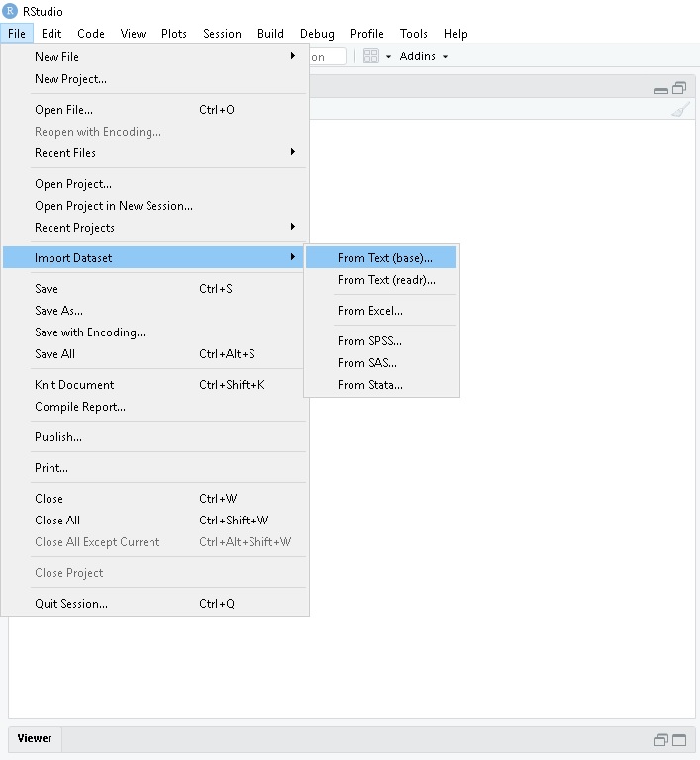Click Publish... in File menu

155,437
